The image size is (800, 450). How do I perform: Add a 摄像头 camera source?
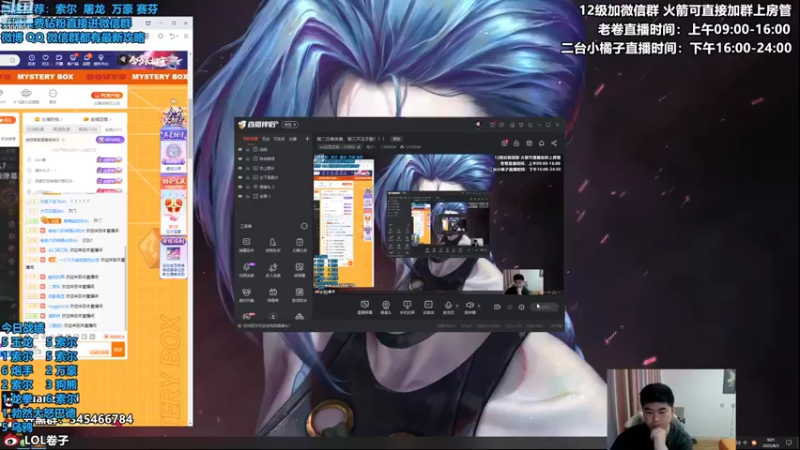(386, 307)
